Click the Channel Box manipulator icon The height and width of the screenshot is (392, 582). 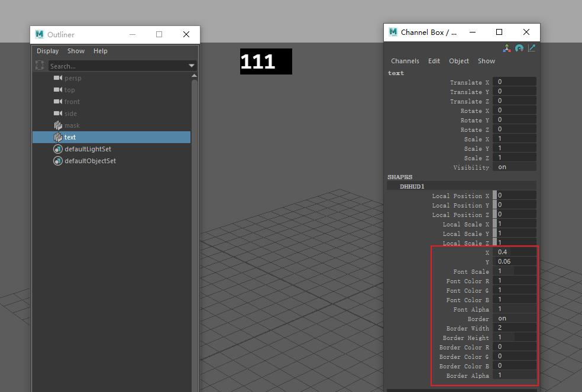507,48
